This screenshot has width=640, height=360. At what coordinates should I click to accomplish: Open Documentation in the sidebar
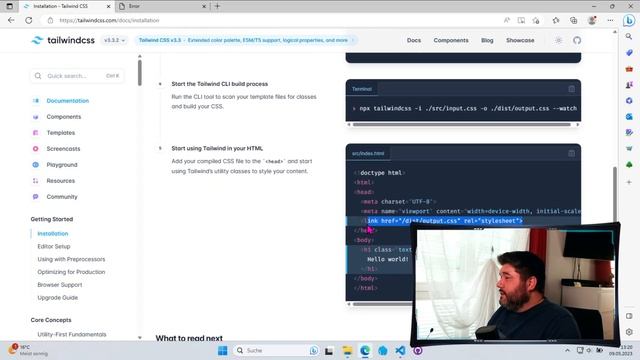pos(67,101)
